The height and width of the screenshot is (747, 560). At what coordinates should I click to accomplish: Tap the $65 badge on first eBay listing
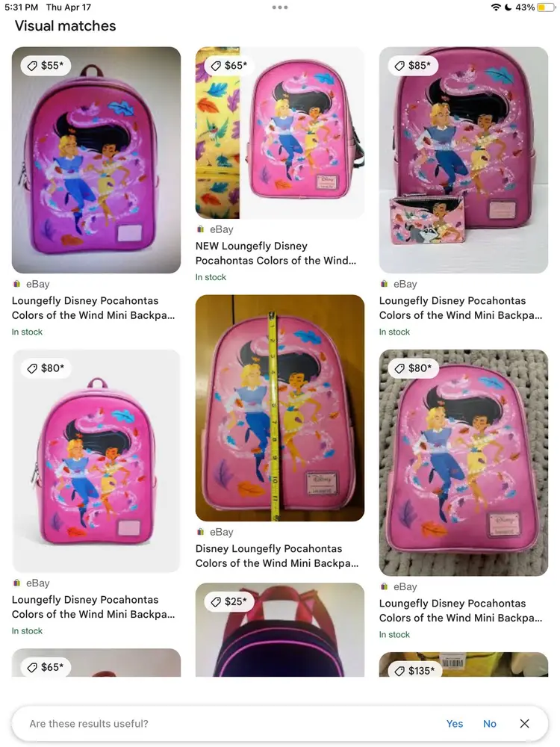click(229, 65)
